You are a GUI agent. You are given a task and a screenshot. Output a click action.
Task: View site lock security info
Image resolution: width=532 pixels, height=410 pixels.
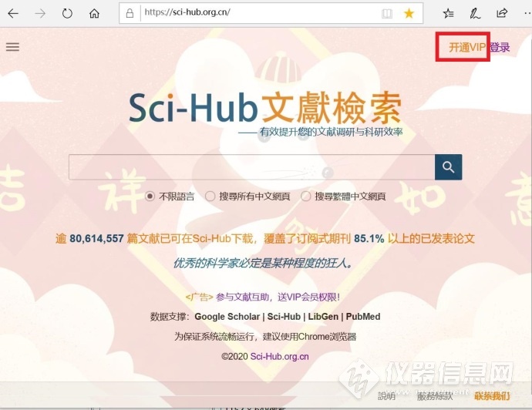130,13
